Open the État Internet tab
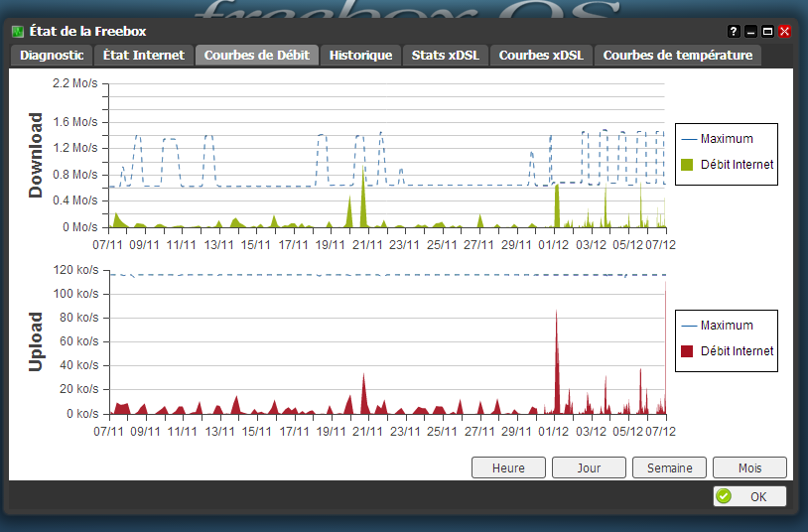 (x=144, y=56)
